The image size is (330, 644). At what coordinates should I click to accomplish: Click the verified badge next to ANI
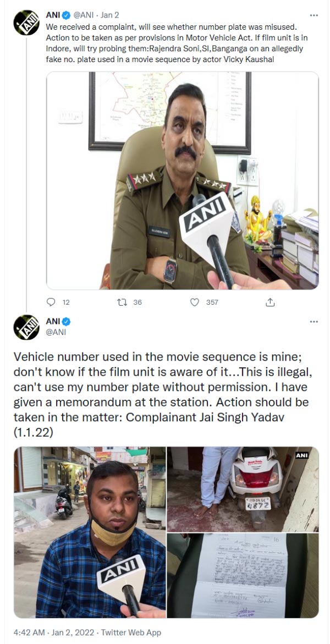point(65,17)
